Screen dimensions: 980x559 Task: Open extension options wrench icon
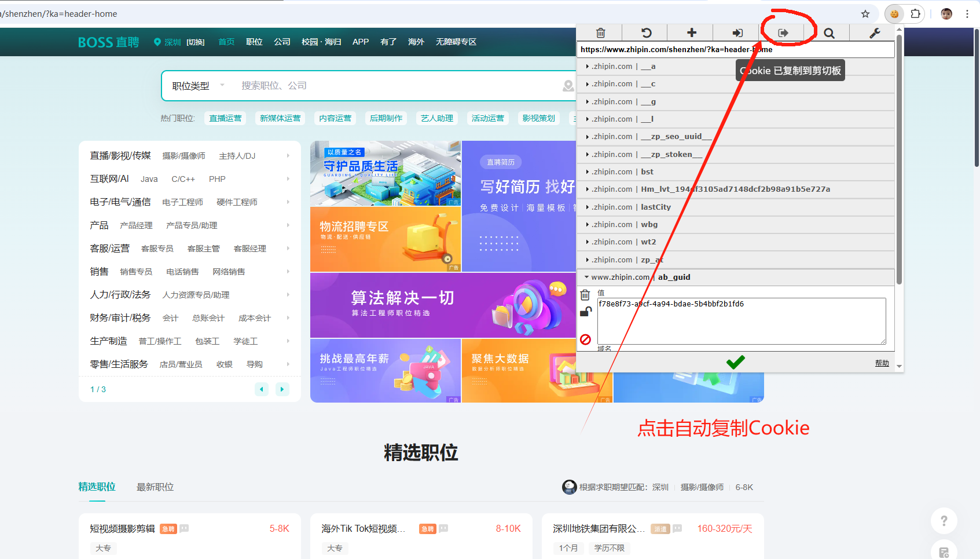[x=874, y=33]
